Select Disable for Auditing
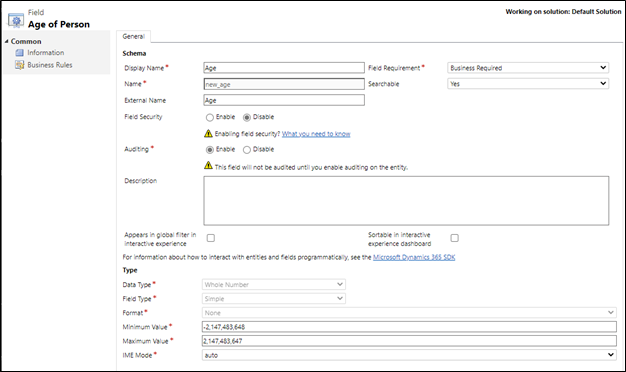The height and width of the screenshot is (372, 626). [x=247, y=150]
